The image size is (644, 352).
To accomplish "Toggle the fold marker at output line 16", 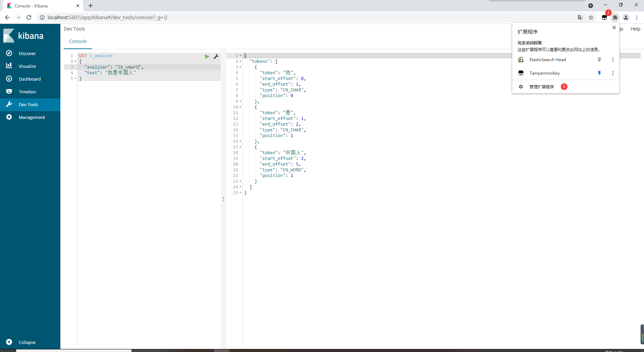I will [240, 141].
